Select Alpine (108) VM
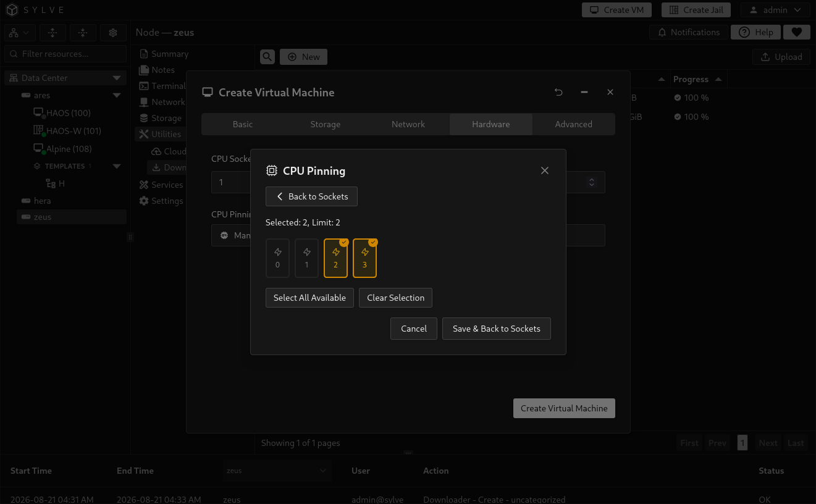 62,149
